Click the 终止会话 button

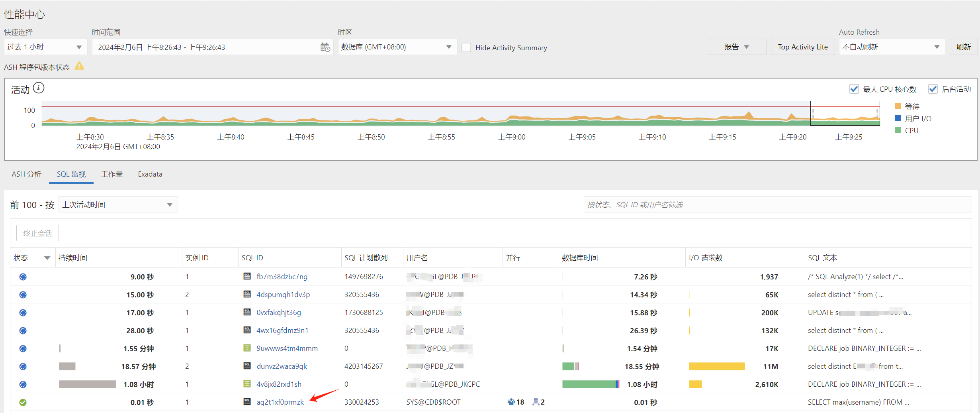pos(37,233)
